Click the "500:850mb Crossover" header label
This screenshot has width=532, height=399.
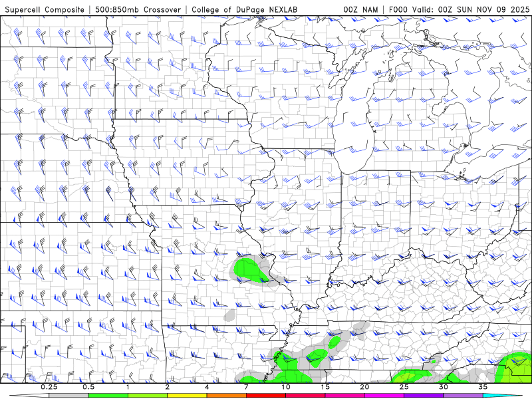click(x=138, y=9)
